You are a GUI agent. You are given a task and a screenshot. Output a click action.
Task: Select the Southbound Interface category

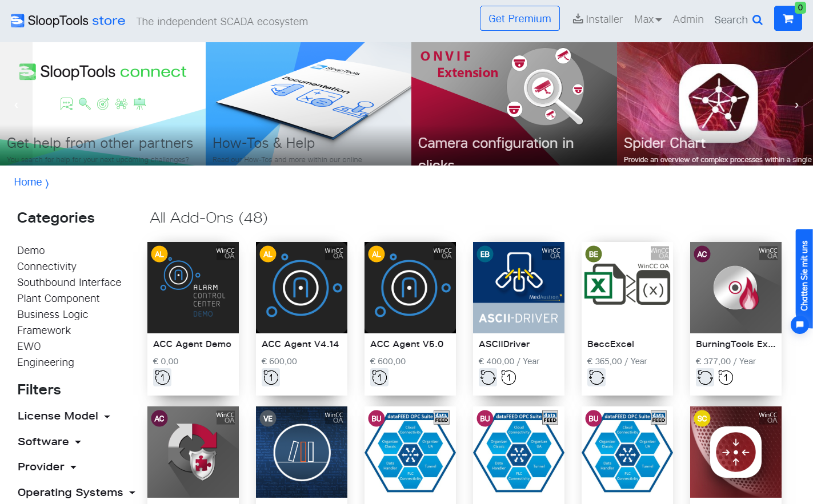pos(69,283)
